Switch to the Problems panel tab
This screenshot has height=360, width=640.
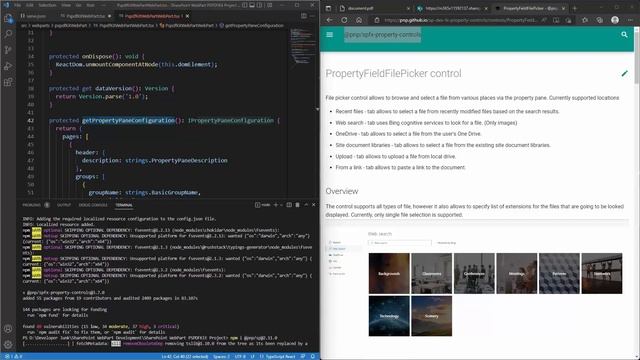pos(32,205)
